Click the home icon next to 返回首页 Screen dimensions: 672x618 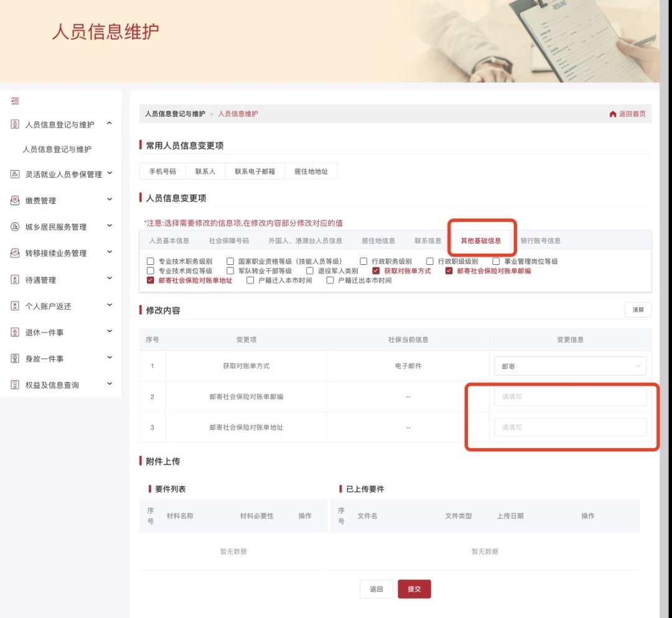613,114
